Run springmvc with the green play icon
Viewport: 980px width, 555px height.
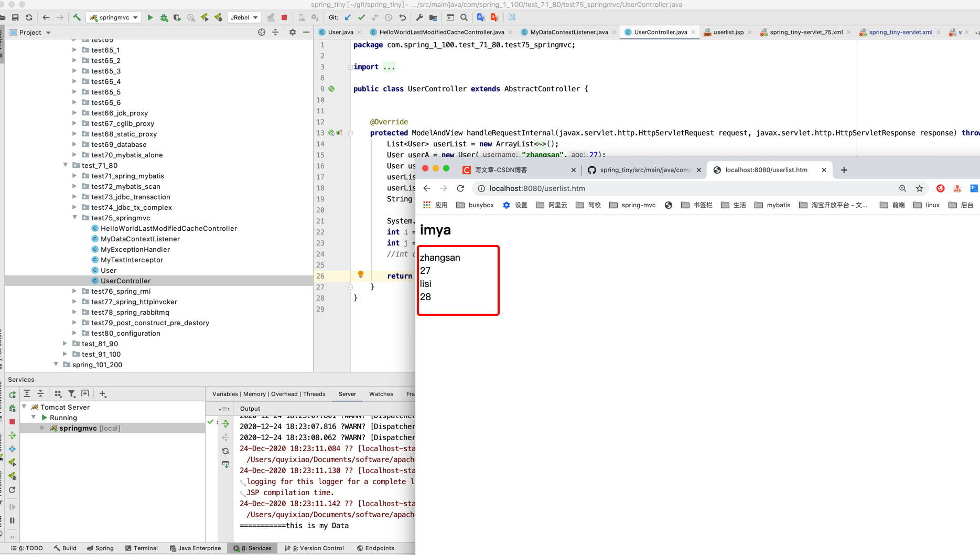click(150, 17)
